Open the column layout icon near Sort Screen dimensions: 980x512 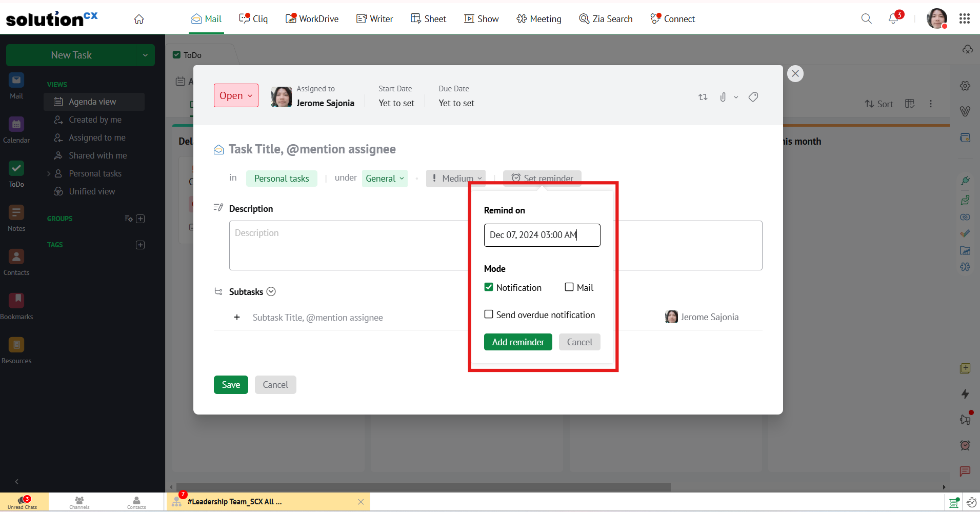coord(910,104)
